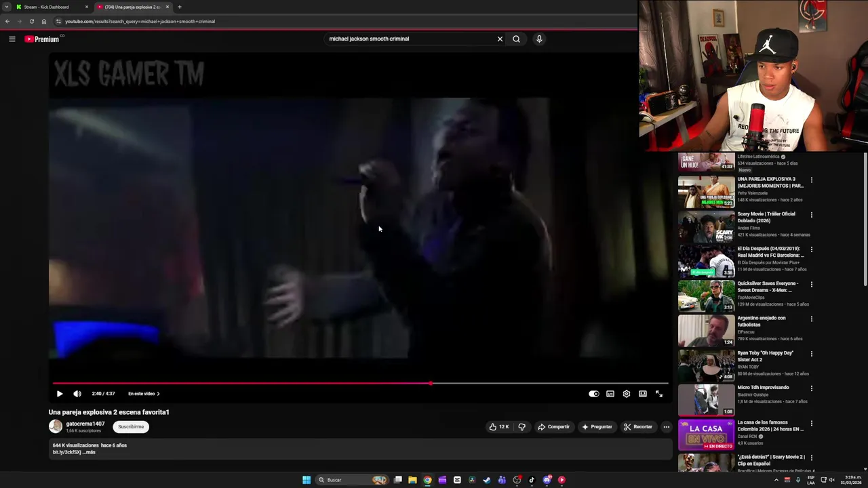Go to YouTube Premium home logo
Screen dimensions: 868x488
coord(42,39)
